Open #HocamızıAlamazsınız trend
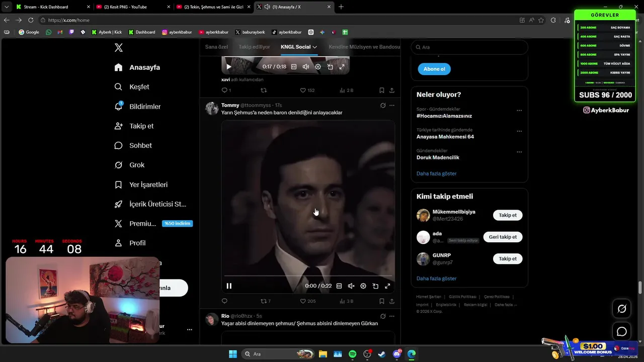644x362 pixels. [x=444, y=116]
